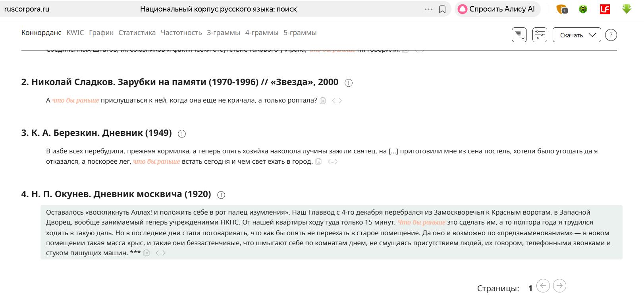Screen dimensions: 644x302
Task: Open the График tab
Action: (x=101, y=33)
